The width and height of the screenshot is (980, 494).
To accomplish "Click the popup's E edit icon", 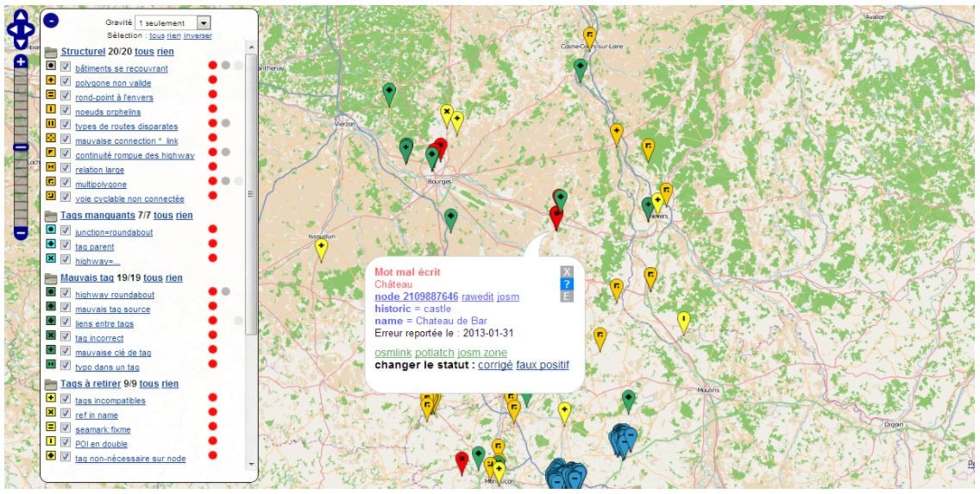I will [x=567, y=297].
